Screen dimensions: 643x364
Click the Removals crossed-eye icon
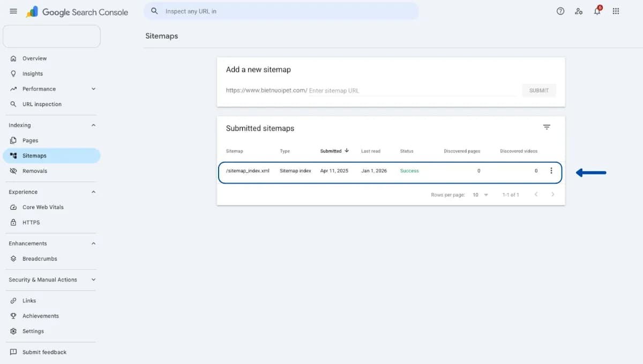pos(13,171)
